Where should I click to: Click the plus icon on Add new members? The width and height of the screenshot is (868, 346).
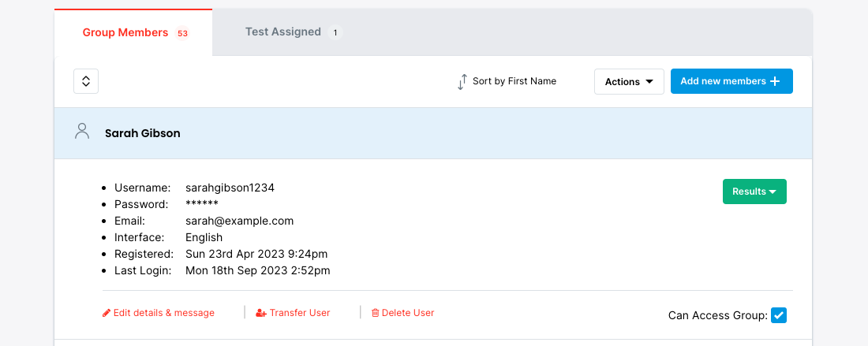click(x=775, y=81)
